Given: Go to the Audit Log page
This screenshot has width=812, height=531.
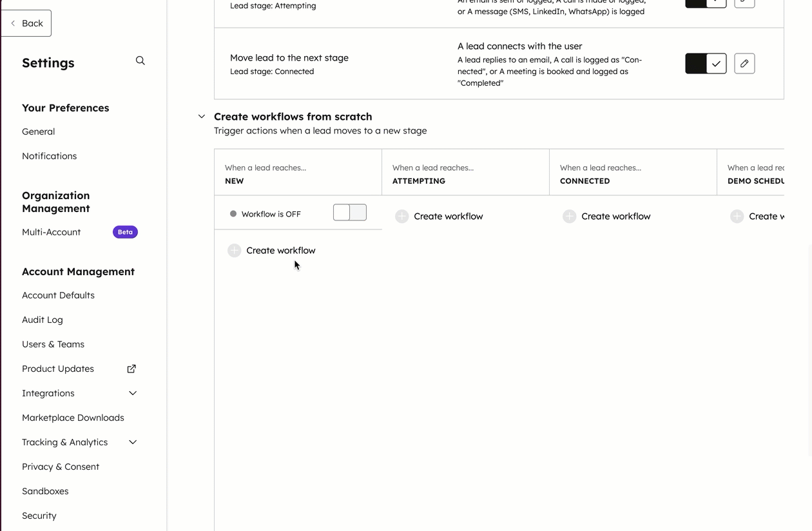Looking at the screenshot, I should click(x=43, y=320).
